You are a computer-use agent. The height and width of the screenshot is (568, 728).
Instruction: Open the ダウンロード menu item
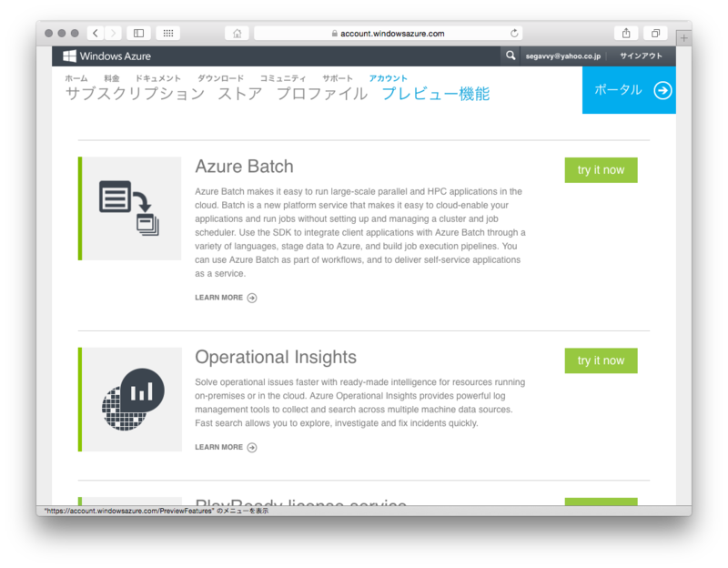coord(220,78)
